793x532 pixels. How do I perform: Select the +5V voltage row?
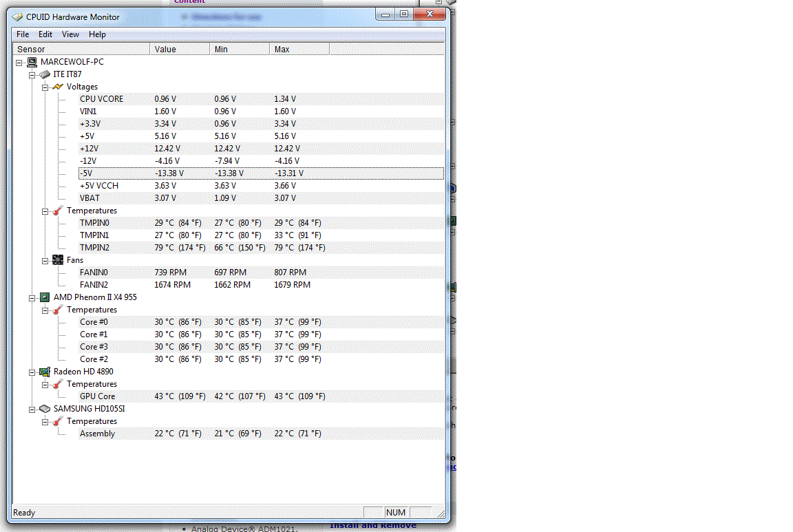coord(262,136)
